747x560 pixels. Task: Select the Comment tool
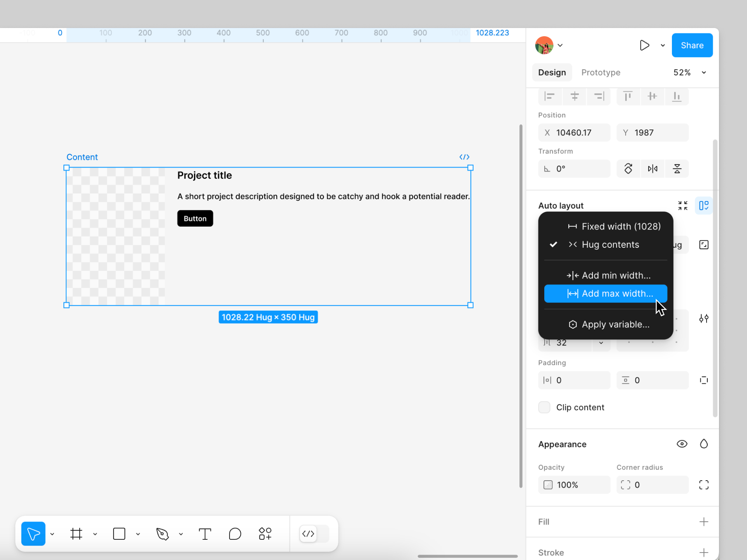point(235,534)
